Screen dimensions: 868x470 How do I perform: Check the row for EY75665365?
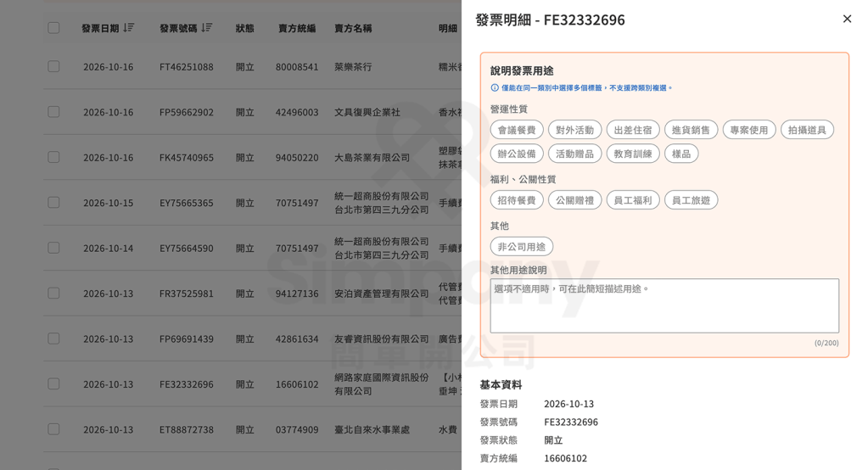click(53, 203)
